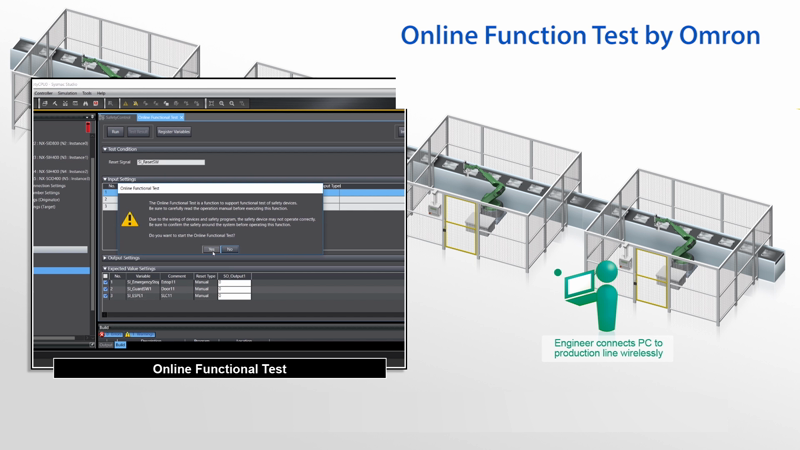This screenshot has height=450, width=800.
Task: Select NX-SIH400 N3 Instance1 in tree
Action: [61, 157]
